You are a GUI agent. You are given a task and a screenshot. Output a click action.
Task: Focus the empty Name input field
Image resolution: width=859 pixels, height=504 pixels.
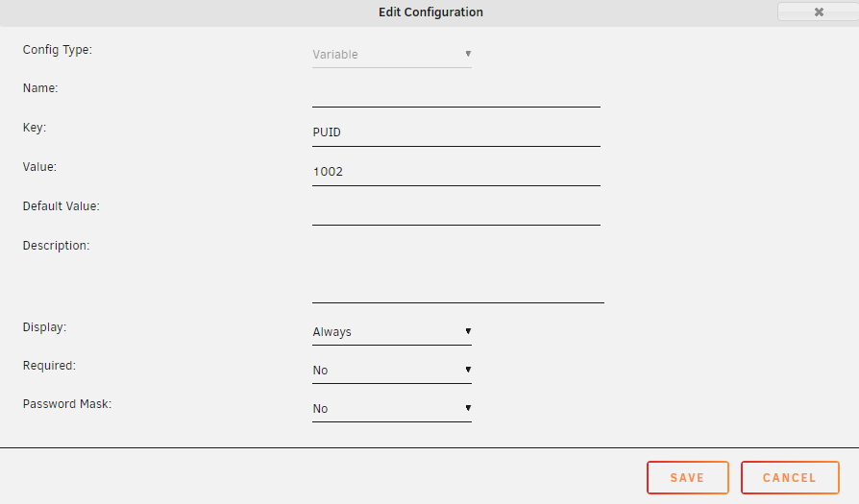[x=456, y=95]
